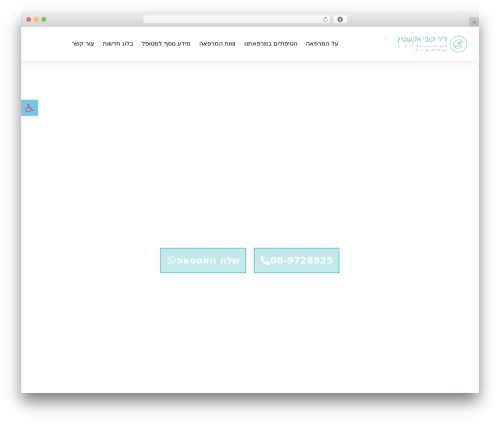Click the ד"ר קובי אקשטיין logo text

[422, 40]
